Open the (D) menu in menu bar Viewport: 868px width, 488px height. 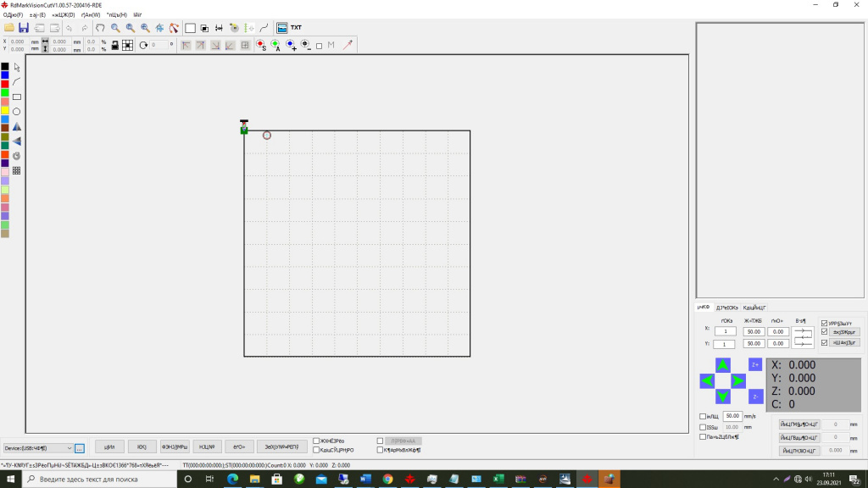[x=63, y=15]
